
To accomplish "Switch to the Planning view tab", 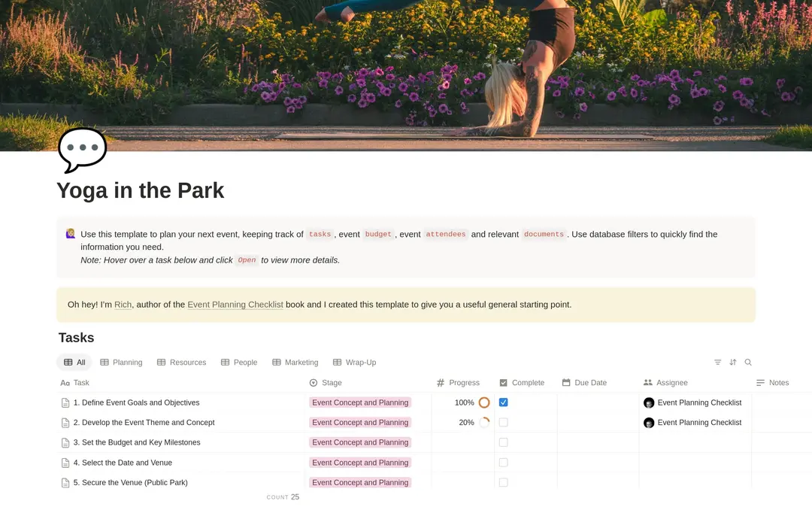I will pos(121,363).
